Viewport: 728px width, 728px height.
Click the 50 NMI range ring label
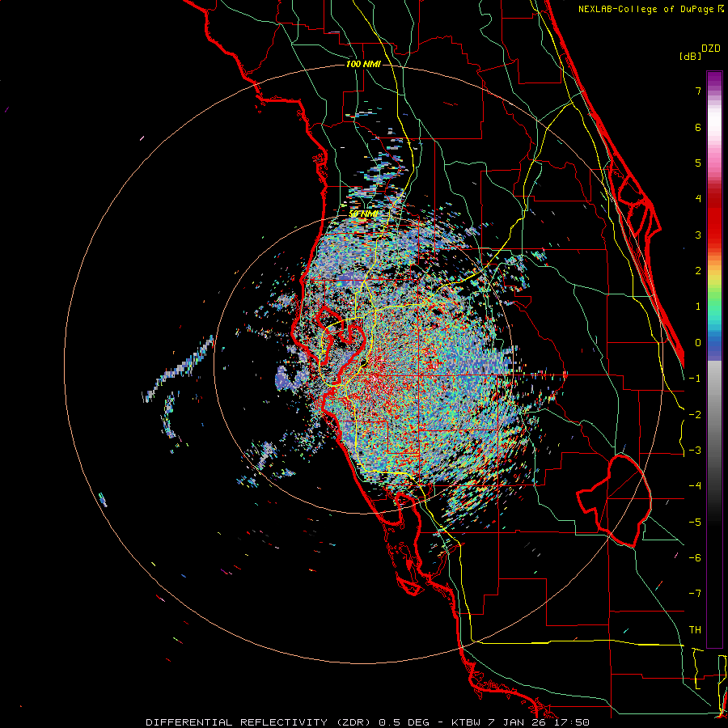click(x=363, y=214)
